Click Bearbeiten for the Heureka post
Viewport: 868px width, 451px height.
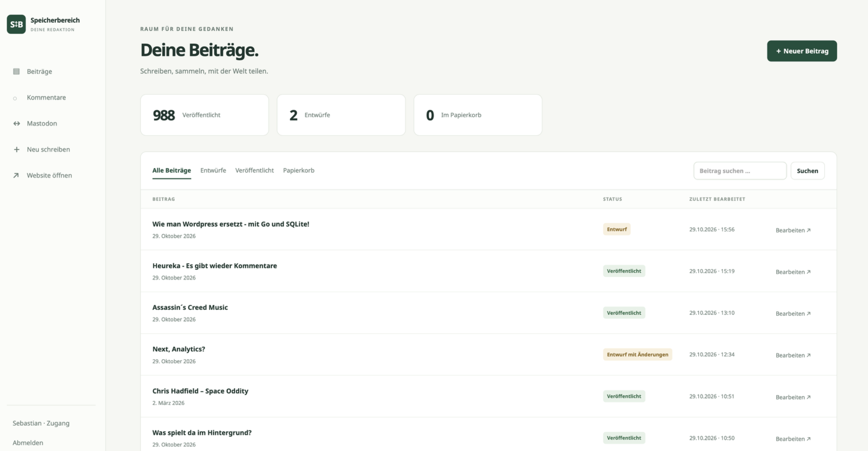(793, 272)
